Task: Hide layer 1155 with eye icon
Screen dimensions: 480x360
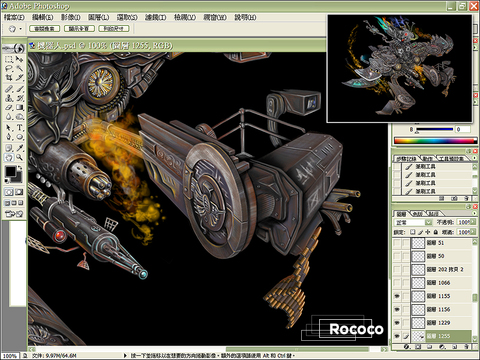Action: tap(397, 296)
